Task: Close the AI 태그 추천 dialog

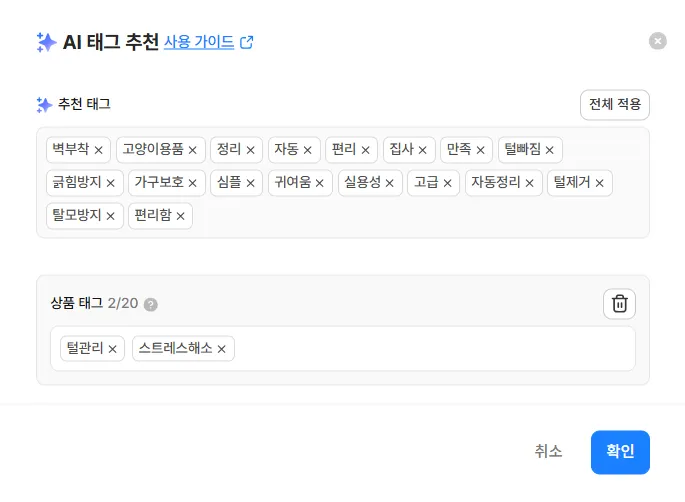Action: coord(657,41)
